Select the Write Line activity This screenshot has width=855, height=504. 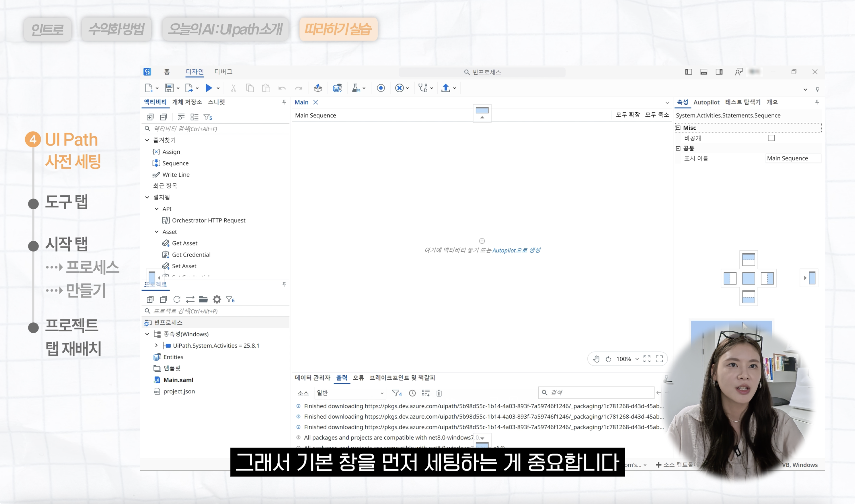pos(176,174)
